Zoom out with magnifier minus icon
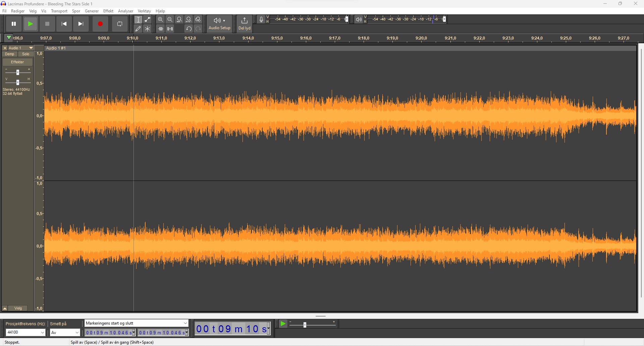 point(170,19)
